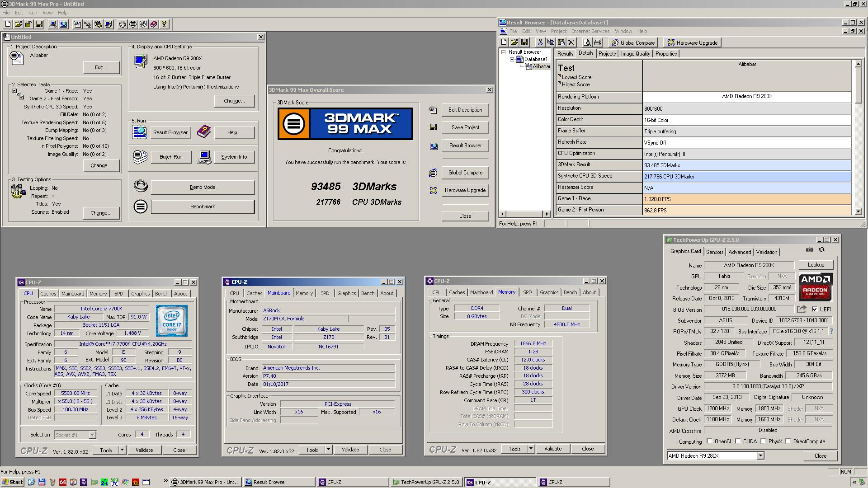868x488 pixels.
Task: Open Caches tab in the CPU tab CPU-Z window
Action: point(48,294)
